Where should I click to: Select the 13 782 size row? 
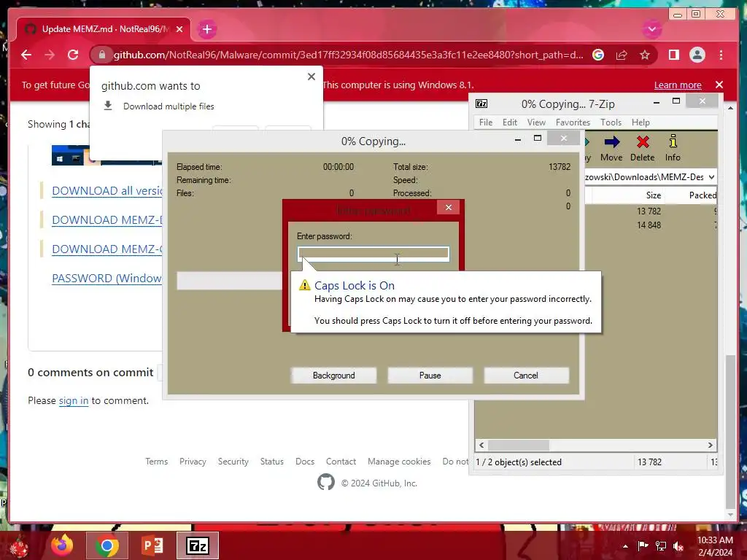(649, 211)
